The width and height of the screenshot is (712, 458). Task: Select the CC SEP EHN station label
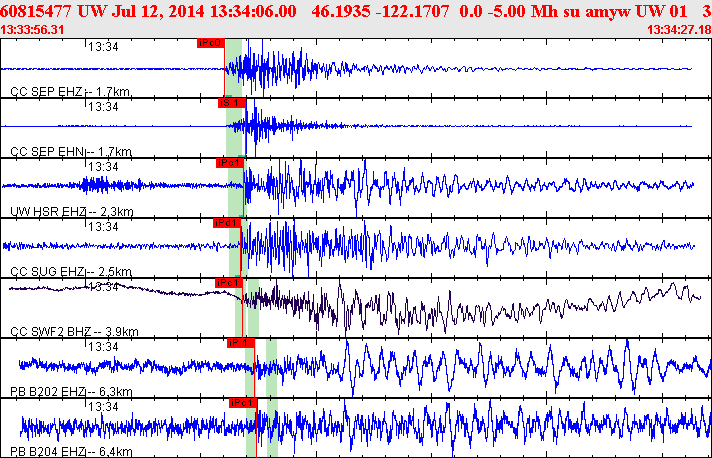[x=70, y=152]
